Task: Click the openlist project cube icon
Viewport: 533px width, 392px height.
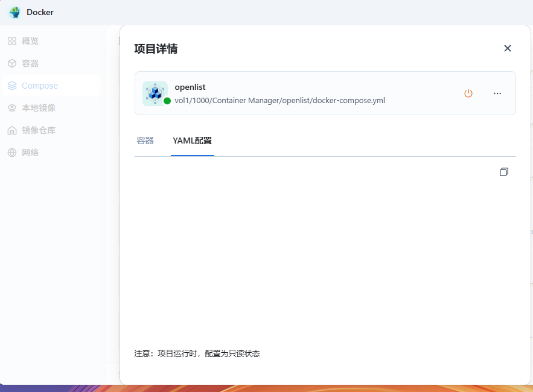Action: click(155, 93)
